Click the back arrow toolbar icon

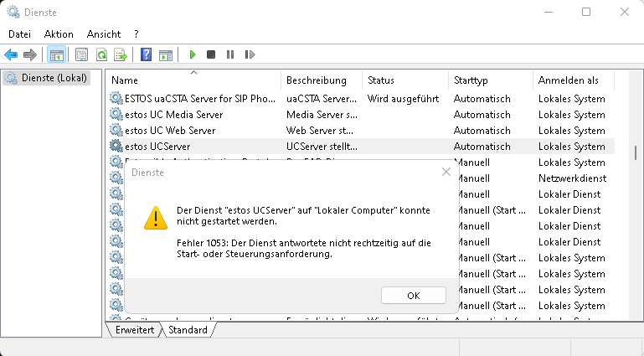pyautogui.click(x=11, y=55)
